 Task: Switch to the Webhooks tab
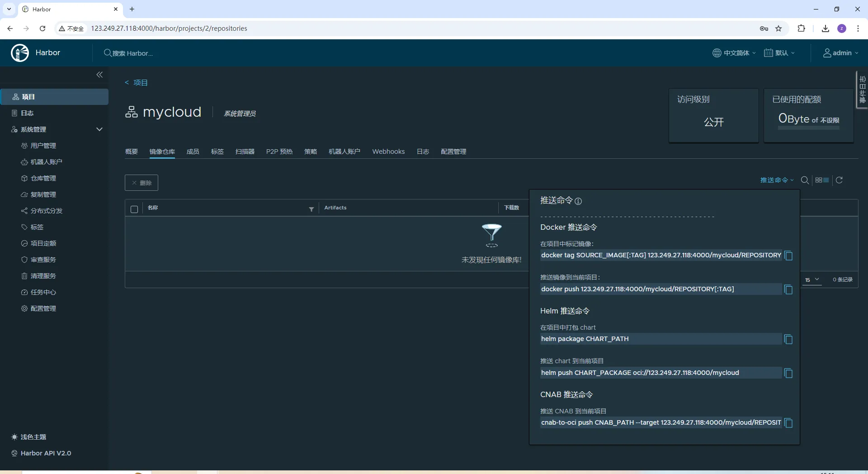pos(388,152)
